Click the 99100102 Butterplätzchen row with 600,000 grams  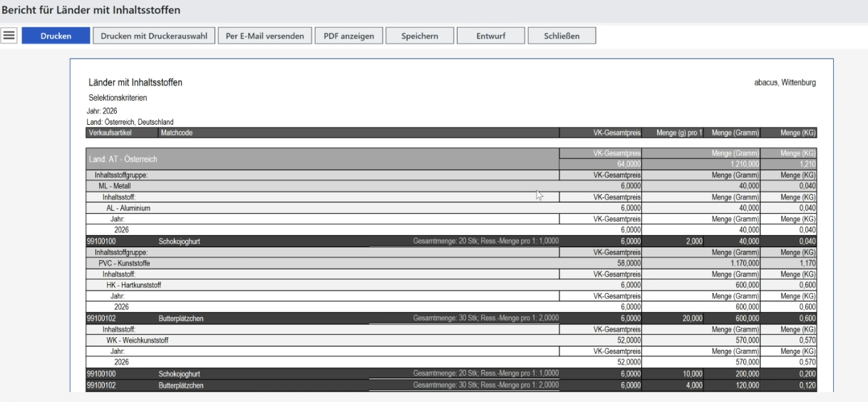[451, 318]
